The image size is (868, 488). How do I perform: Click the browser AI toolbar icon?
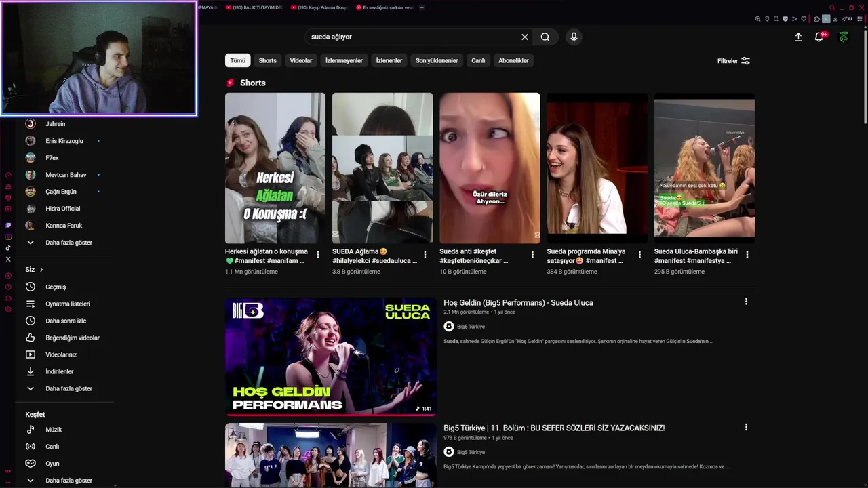pos(847,19)
